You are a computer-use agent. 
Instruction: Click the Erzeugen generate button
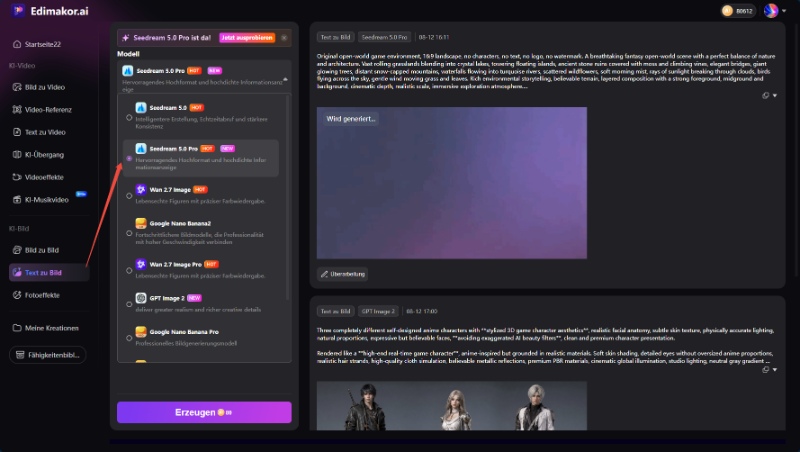point(204,412)
